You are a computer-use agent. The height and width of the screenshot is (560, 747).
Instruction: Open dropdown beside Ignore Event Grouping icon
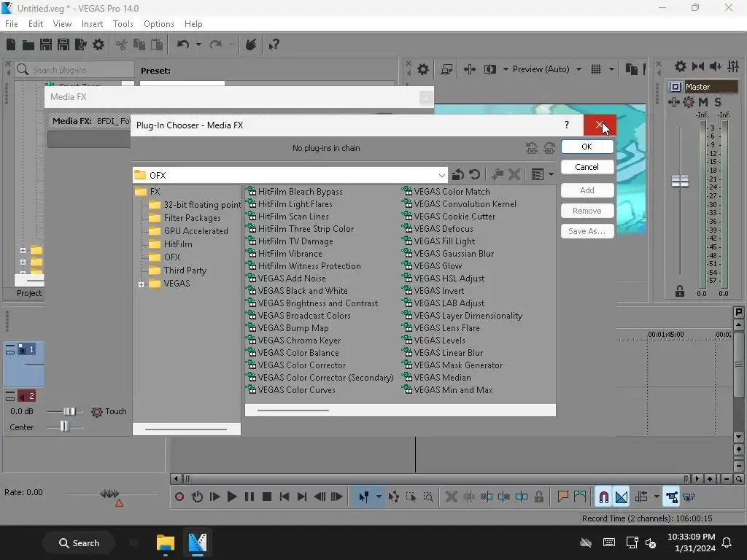click(x=657, y=497)
